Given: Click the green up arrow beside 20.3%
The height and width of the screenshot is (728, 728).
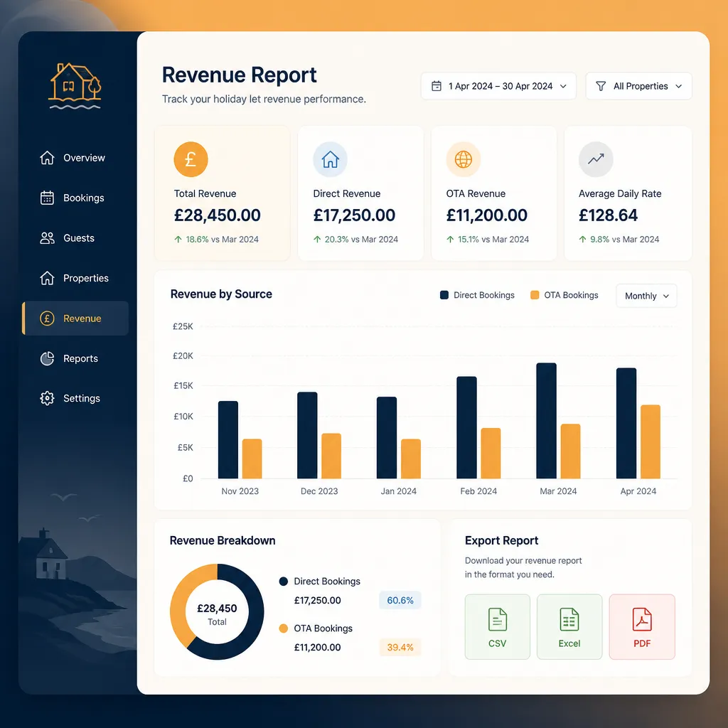Looking at the screenshot, I should coord(317,240).
